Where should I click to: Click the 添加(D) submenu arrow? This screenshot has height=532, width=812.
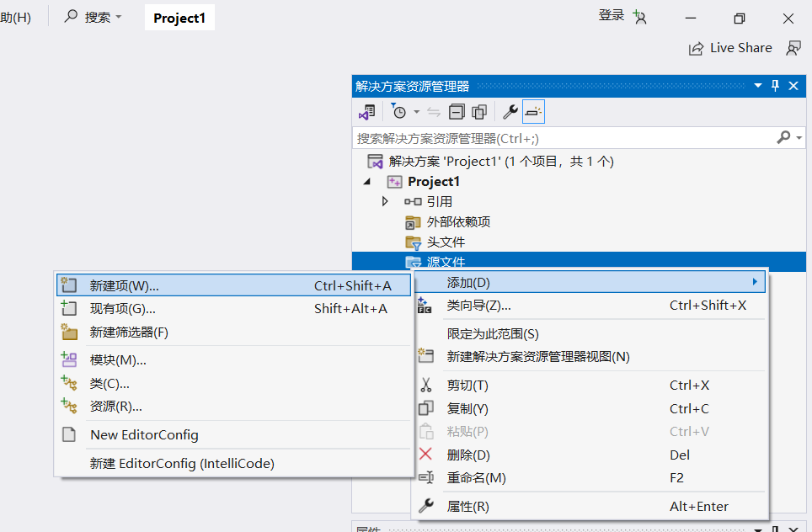click(755, 282)
